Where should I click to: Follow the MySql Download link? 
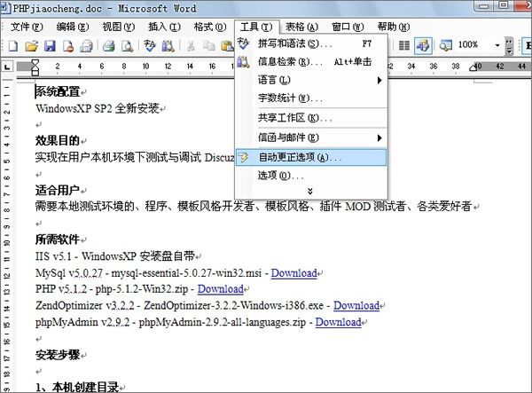(x=293, y=273)
